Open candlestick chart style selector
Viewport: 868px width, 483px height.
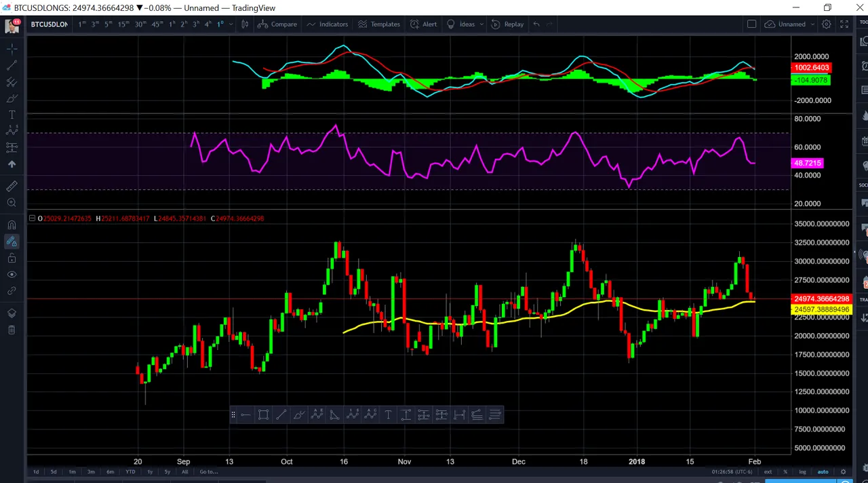click(x=245, y=24)
